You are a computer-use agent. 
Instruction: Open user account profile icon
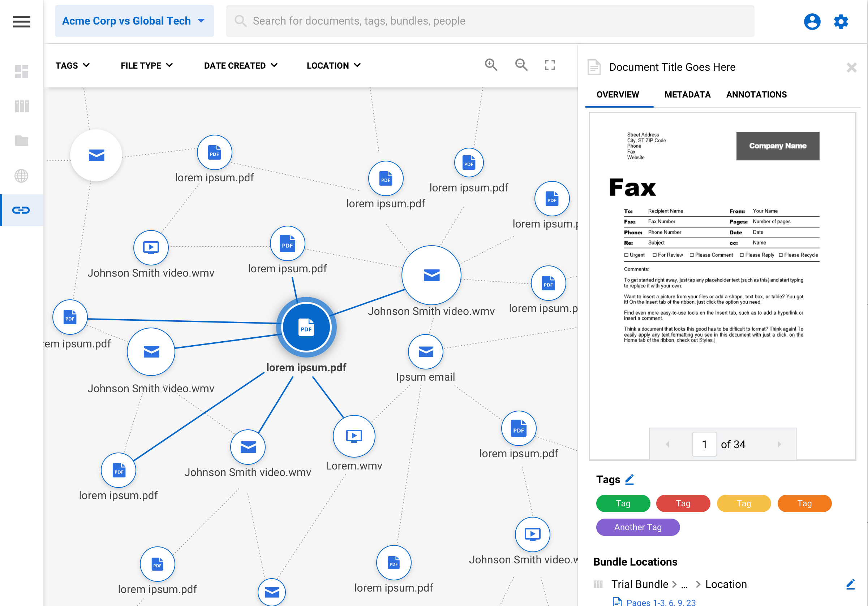[x=812, y=22]
